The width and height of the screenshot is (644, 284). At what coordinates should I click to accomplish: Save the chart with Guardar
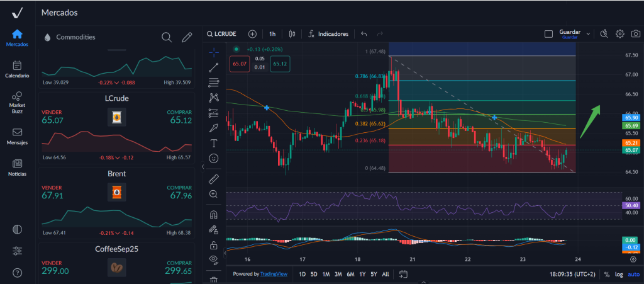tap(570, 34)
